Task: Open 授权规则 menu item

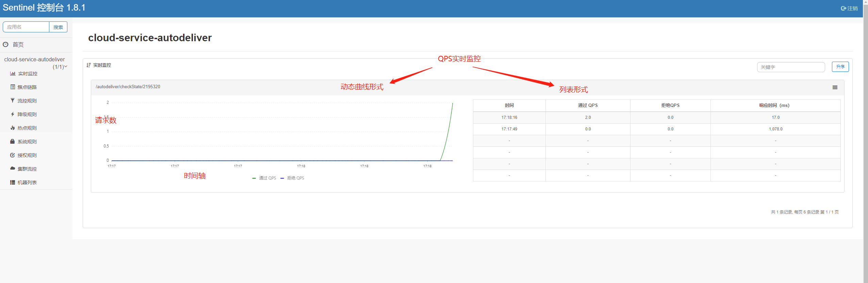Action: pyautogui.click(x=27, y=155)
